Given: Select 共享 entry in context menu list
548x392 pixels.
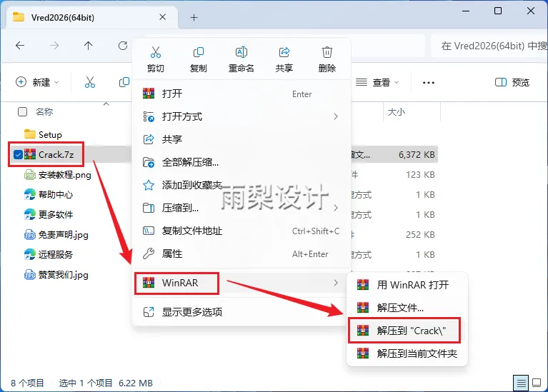Looking at the screenshot, I should 241,139.
